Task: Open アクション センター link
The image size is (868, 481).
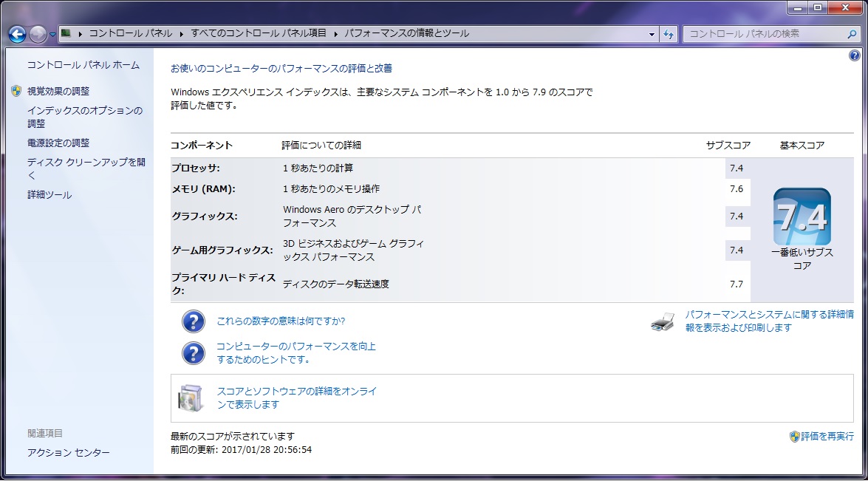Action: click(69, 453)
